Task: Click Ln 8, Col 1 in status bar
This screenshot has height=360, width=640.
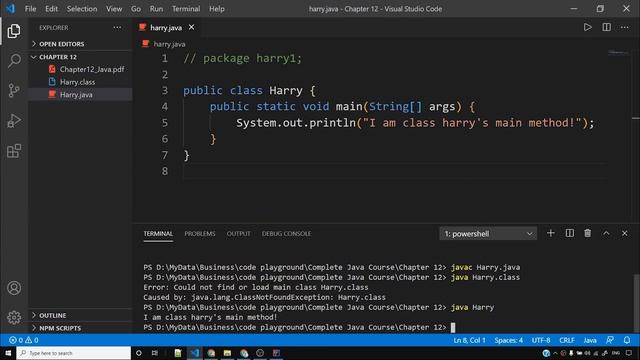Action: tap(469, 340)
